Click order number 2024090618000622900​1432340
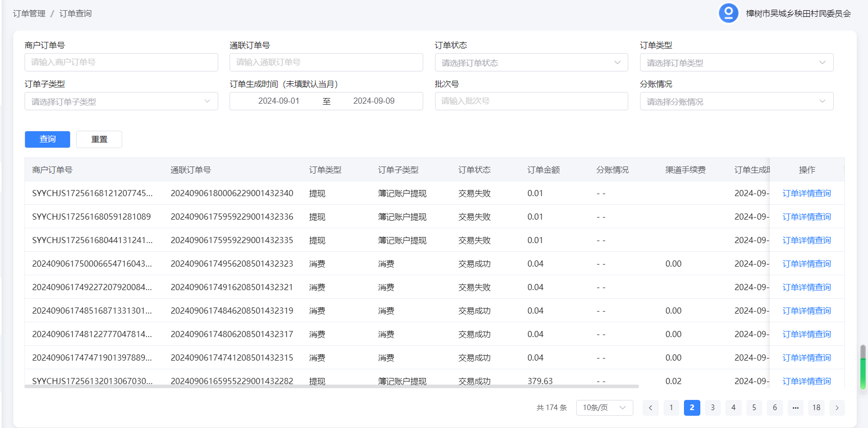Screen dimensions: 868x428 tap(232, 194)
